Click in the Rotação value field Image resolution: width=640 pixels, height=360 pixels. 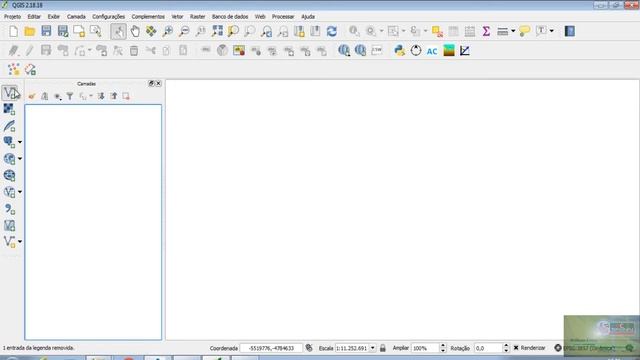(x=488, y=348)
